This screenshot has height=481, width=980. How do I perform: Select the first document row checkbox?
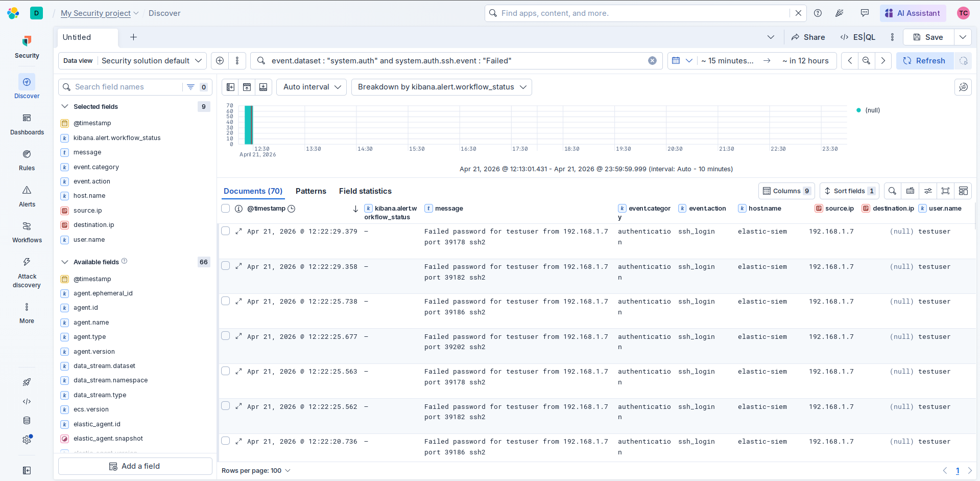(225, 231)
